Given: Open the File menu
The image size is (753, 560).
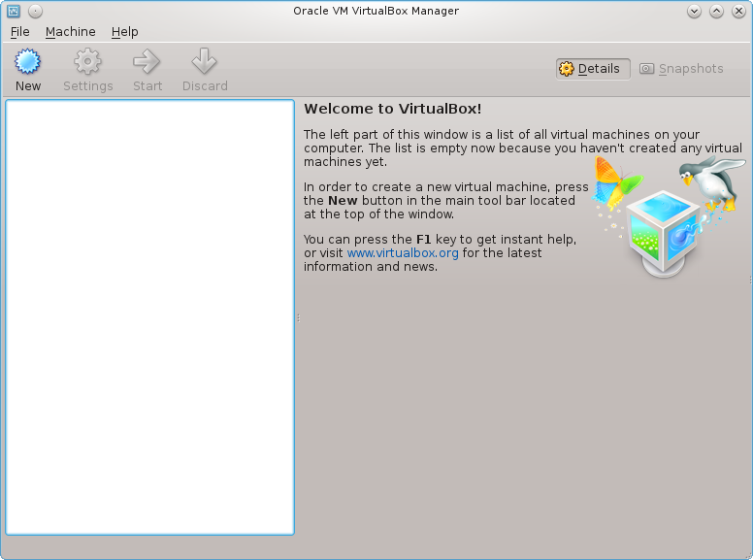Looking at the screenshot, I should pyautogui.click(x=19, y=32).
